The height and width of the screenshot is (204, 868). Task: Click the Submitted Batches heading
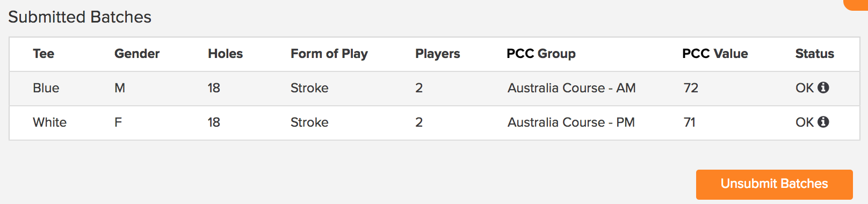[80, 17]
